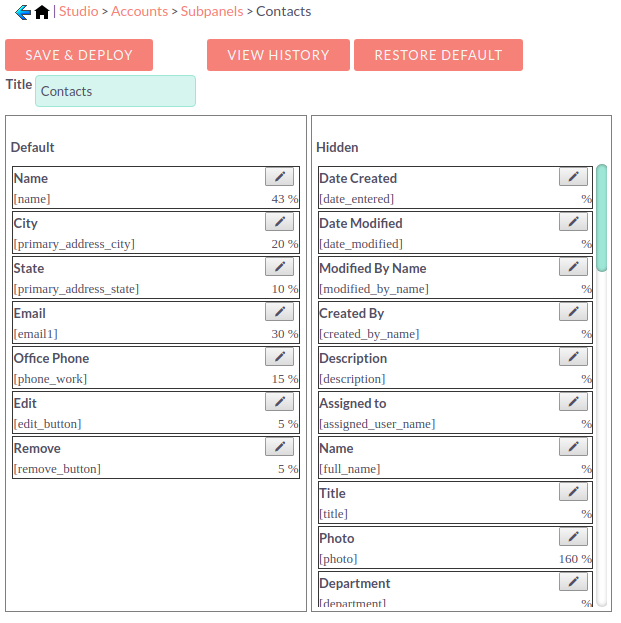Edit the Description field properties
Viewport: 621px width, 623px height.
(573, 357)
